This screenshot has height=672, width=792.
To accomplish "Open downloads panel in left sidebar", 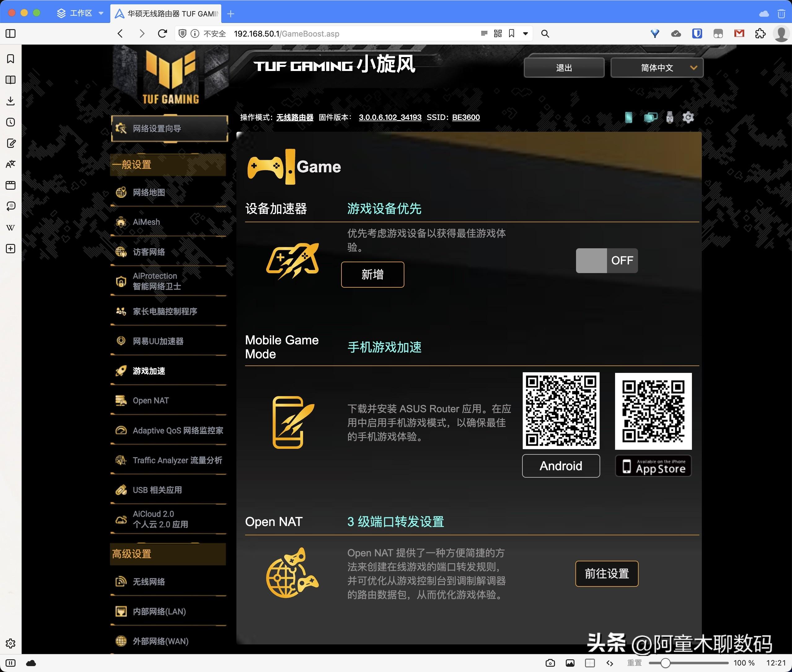I will point(11,101).
